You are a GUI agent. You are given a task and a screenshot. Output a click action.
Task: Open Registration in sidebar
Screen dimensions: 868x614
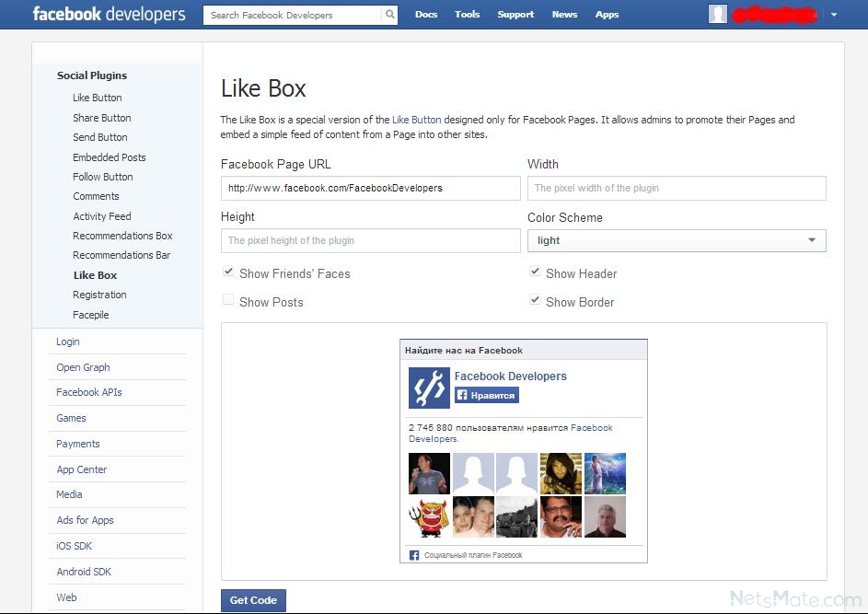pyautogui.click(x=99, y=295)
